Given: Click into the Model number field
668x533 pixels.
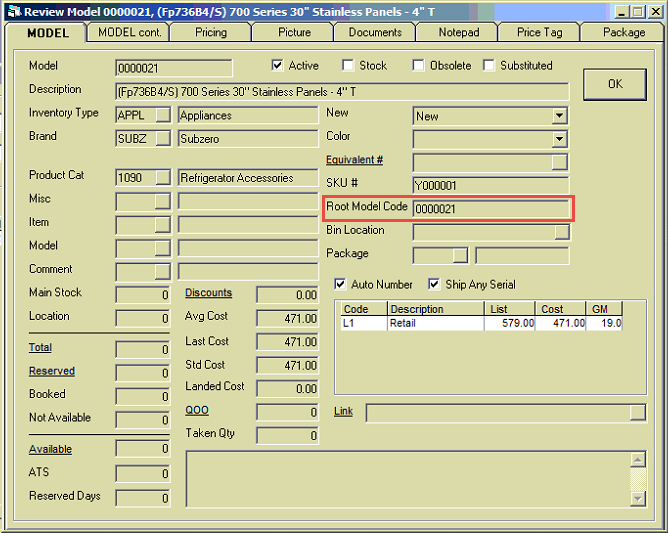Looking at the screenshot, I should 174,68.
